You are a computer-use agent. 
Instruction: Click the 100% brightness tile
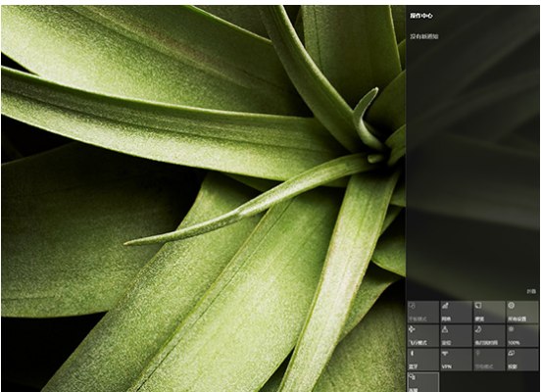(522, 336)
